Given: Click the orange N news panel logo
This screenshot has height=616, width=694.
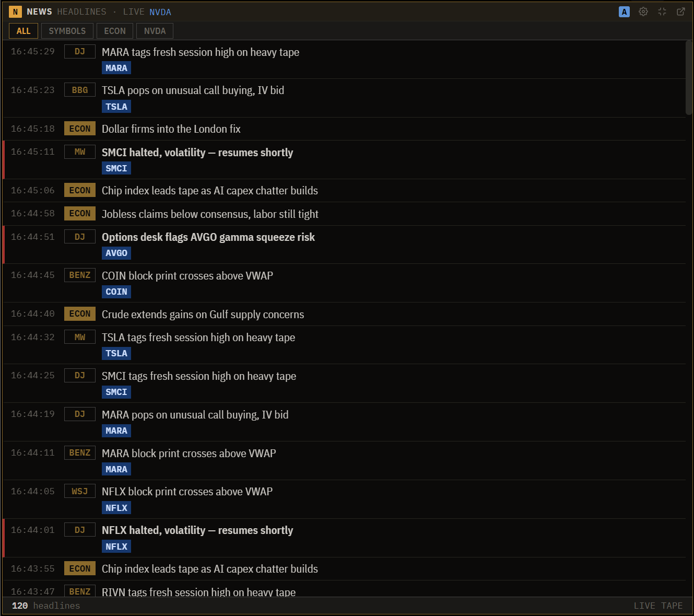Looking at the screenshot, I should [15, 11].
